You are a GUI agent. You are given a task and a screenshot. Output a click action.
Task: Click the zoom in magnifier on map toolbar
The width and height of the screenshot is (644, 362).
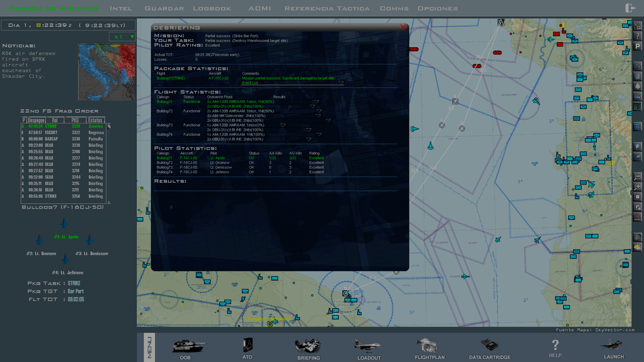pos(637,187)
